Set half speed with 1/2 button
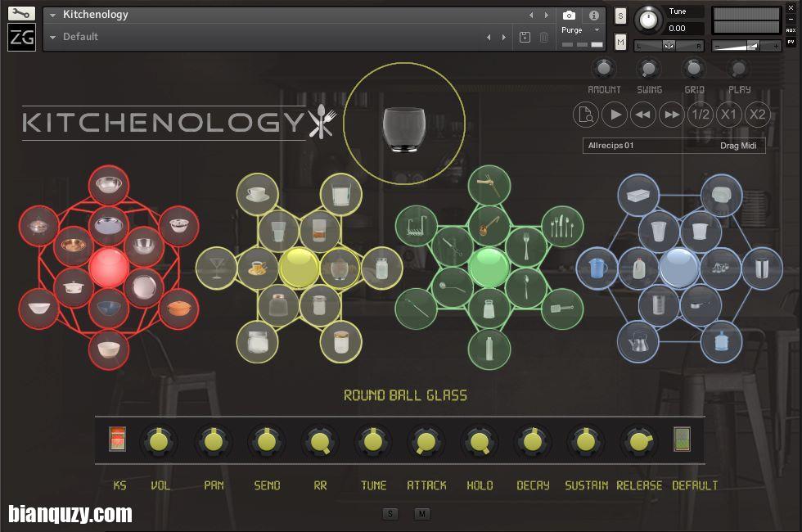Viewport: 802px width, 532px height. point(701,115)
